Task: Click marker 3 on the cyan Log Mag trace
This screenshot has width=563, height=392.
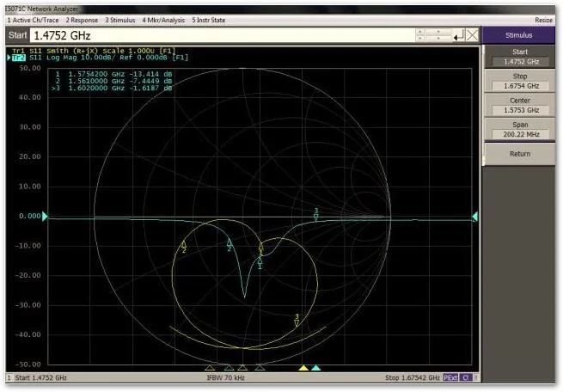Action: pyautogui.click(x=316, y=215)
